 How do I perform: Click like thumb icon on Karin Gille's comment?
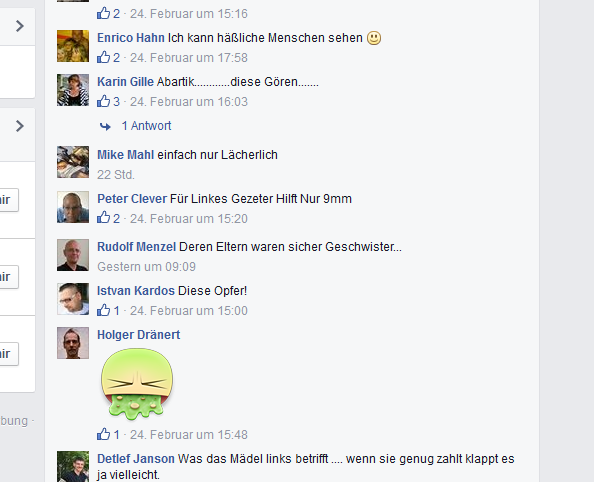coord(103,101)
